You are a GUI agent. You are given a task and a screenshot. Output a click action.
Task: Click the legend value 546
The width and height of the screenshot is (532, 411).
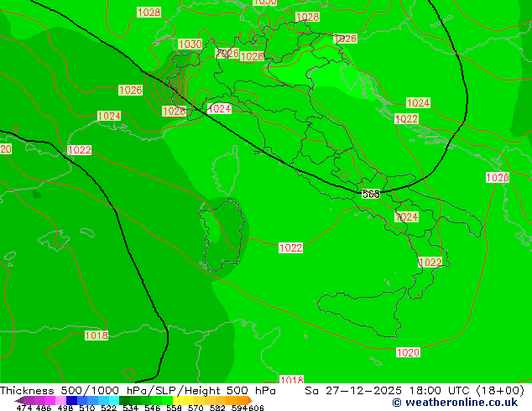[153, 408]
